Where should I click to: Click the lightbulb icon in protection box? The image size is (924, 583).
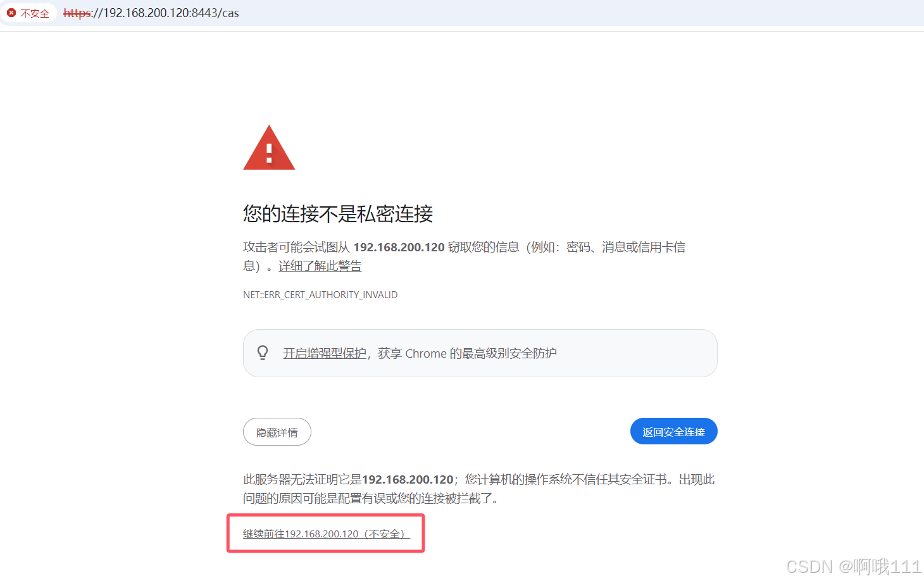pyautogui.click(x=263, y=353)
